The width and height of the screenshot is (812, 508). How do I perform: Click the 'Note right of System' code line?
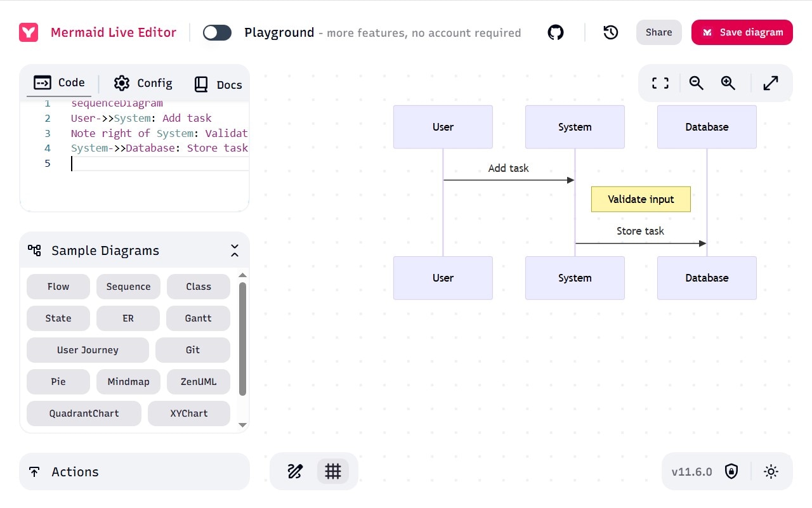(159, 133)
